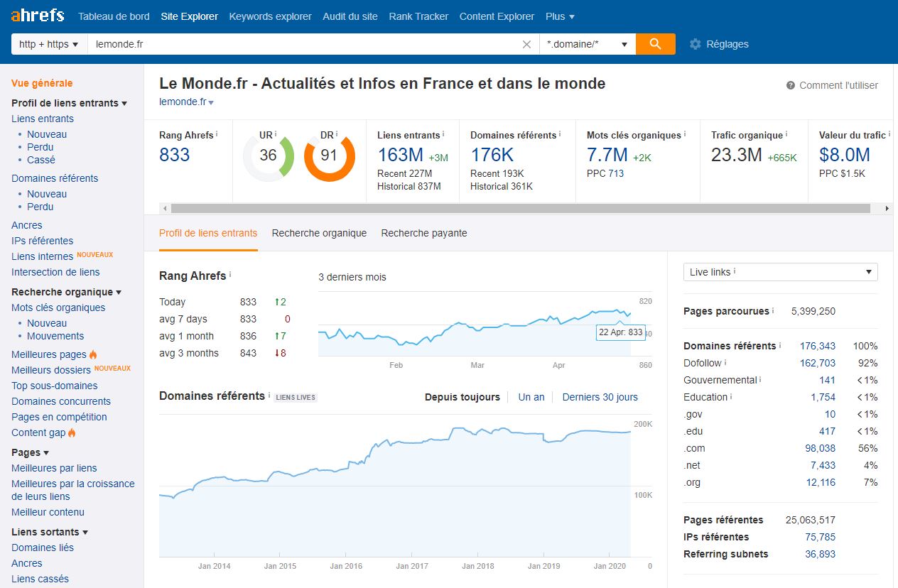Open the lemonde.fr URL dropdown arrow
The width and height of the screenshot is (898, 588).
coord(211,103)
